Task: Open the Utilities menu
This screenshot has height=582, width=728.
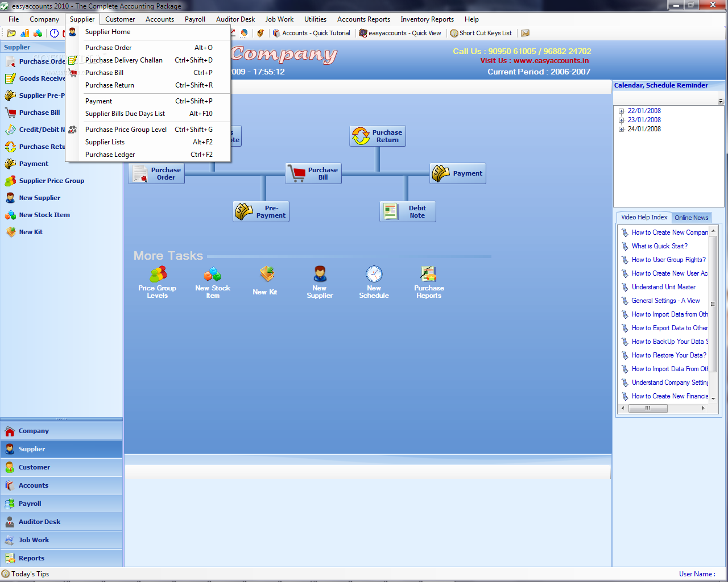Action: tap(315, 19)
